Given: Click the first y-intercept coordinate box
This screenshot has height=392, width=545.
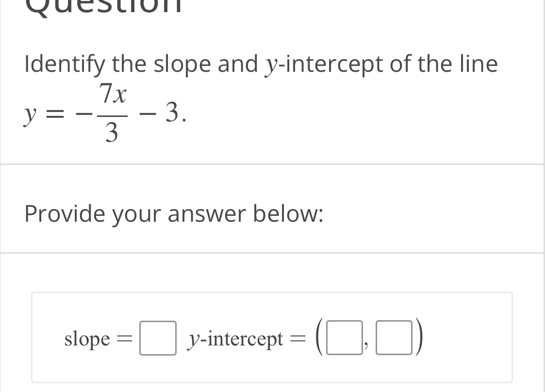Looking at the screenshot, I should pyautogui.click(x=345, y=338).
